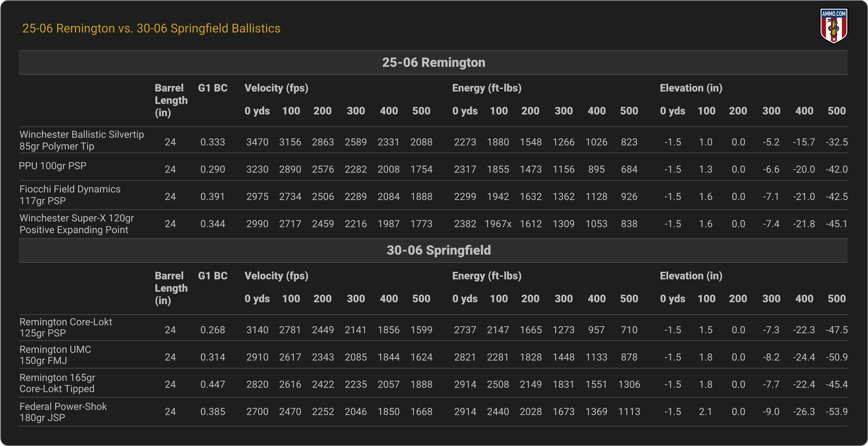Click 'Fiocchi Field Dynamics 117gr PSP' row name

pyautogui.click(x=70, y=195)
